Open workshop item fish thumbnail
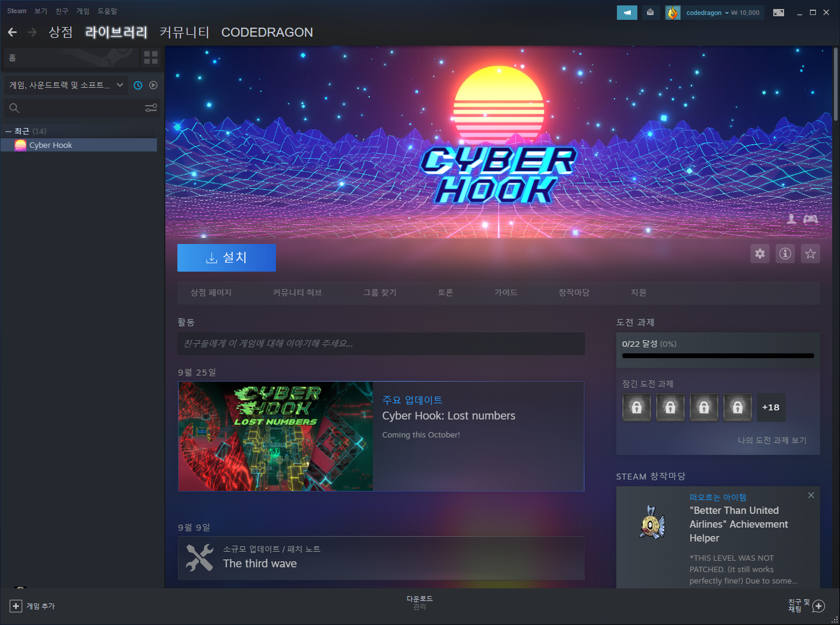Image resolution: width=840 pixels, height=625 pixels. (653, 523)
